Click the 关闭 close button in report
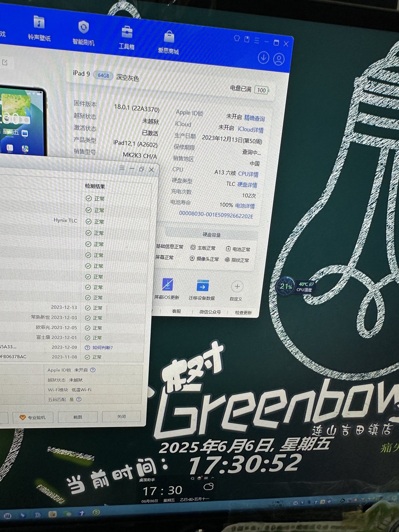 pyautogui.click(x=121, y=416)
